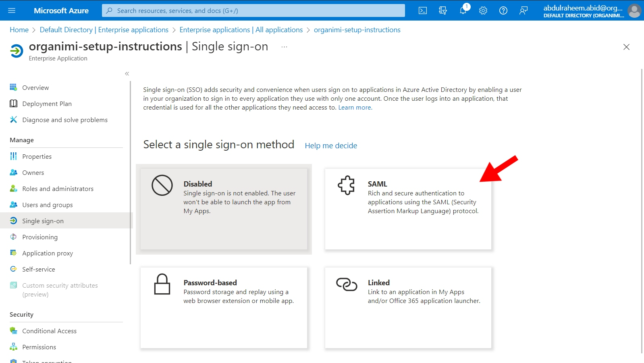Close the Single sign-on blade

pos(626,47)
